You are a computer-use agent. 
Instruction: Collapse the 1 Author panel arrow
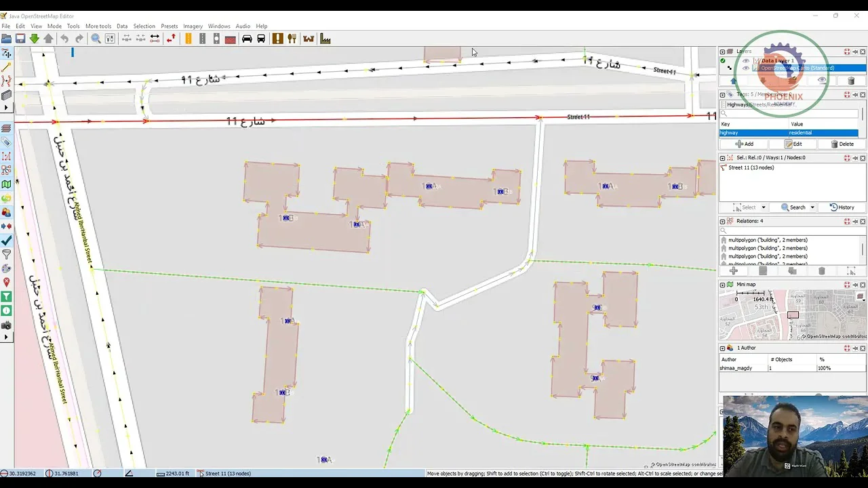click(722, 348)
